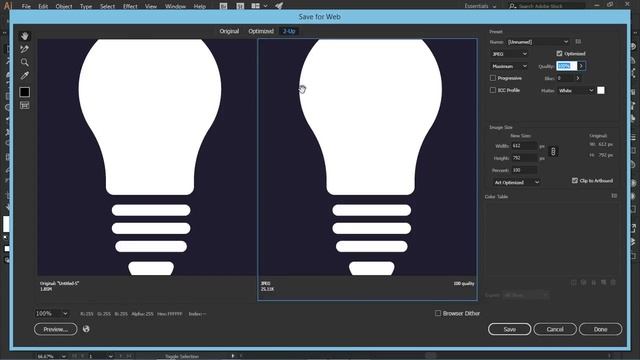Screen dimensions: 640x360
Task: Open the Maximum compression quality dropdown
Action: click(x=509, y=66)
